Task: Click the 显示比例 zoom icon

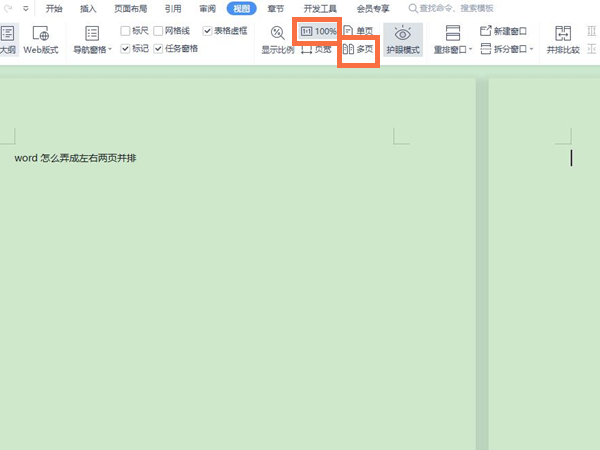Action: (x=278, y=34)
